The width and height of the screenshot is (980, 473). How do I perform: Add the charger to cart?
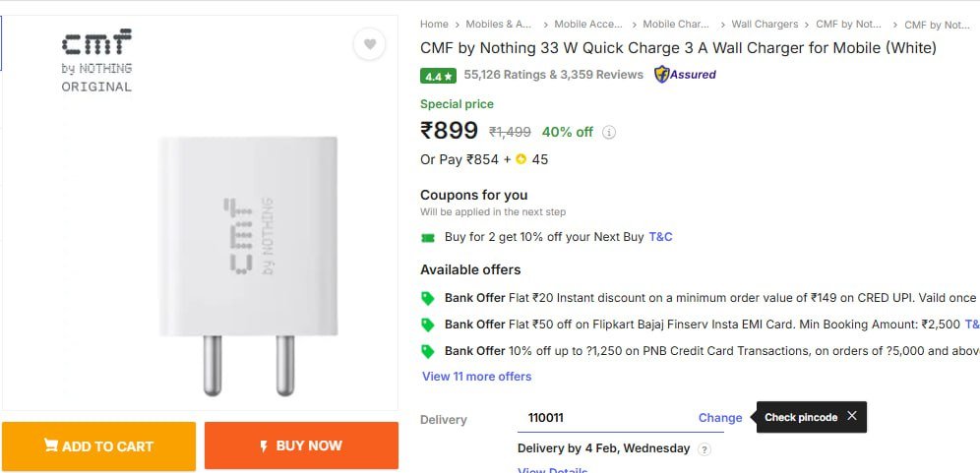coord(98,445)
